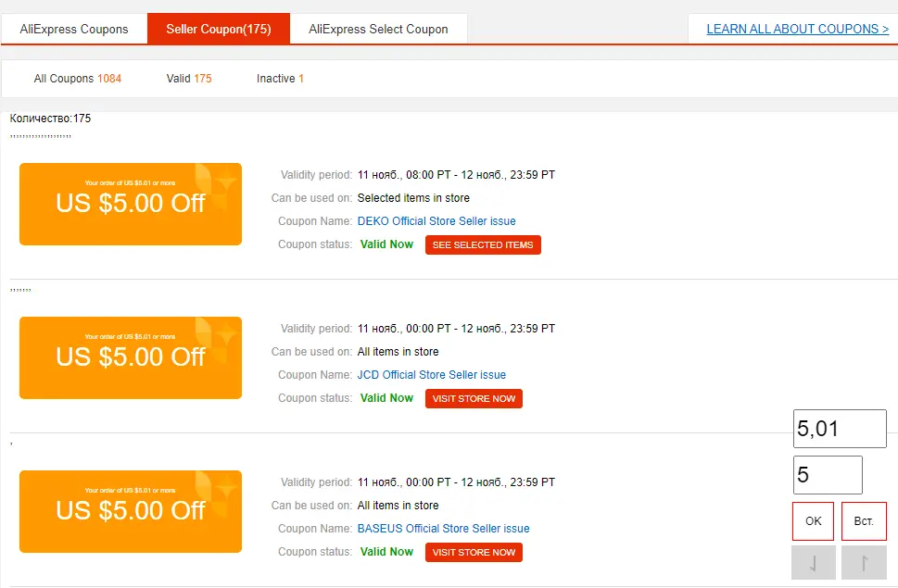
Task: Click the JCD store $5.00 Off coupon card
Action: point(131,358)
